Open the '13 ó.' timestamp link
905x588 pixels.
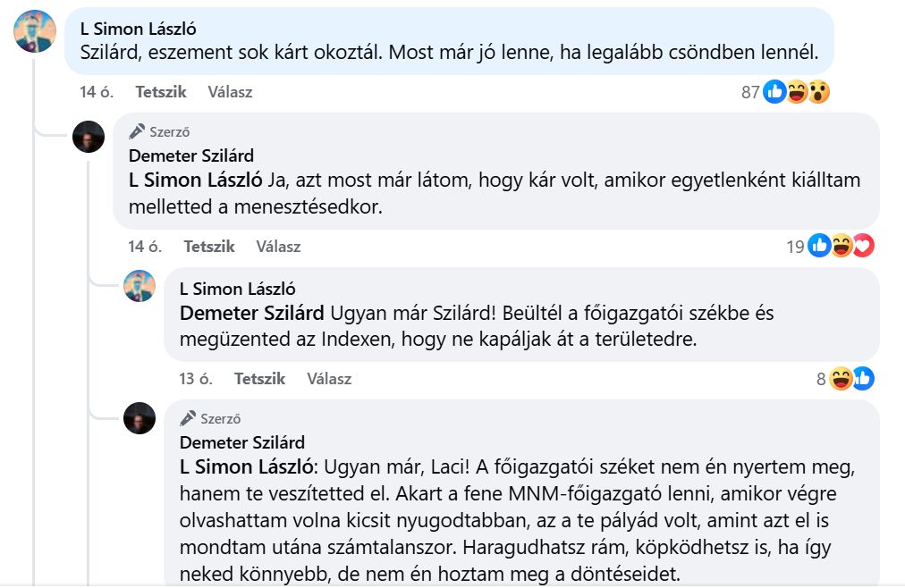(195, 379)
